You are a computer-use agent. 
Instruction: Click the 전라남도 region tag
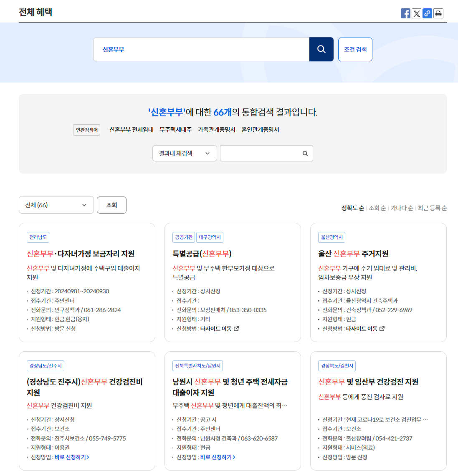(38, 237)
